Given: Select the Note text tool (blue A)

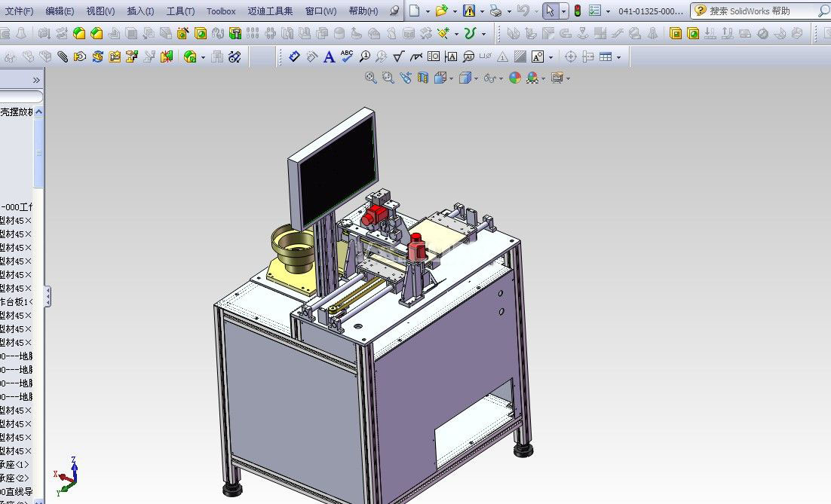Looking at the screenshot, I should click(329, 57).
